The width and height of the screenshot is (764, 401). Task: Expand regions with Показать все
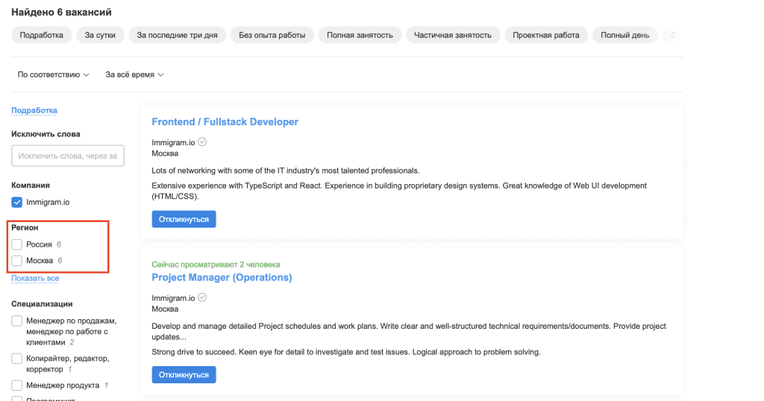click(35, 278)
